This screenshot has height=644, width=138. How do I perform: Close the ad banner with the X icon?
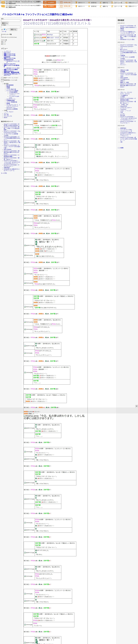[136, 406]
